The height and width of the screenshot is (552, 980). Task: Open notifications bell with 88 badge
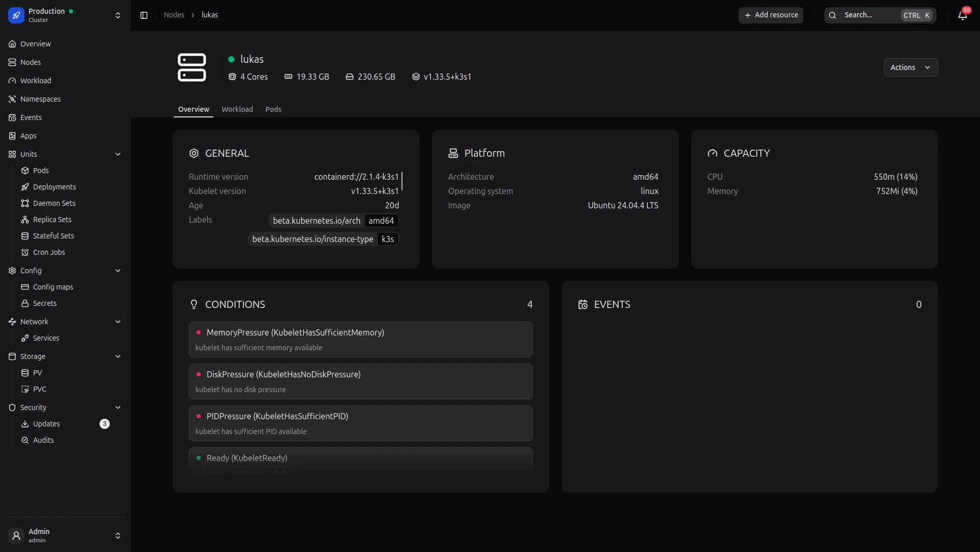click(x=962, y=15)
